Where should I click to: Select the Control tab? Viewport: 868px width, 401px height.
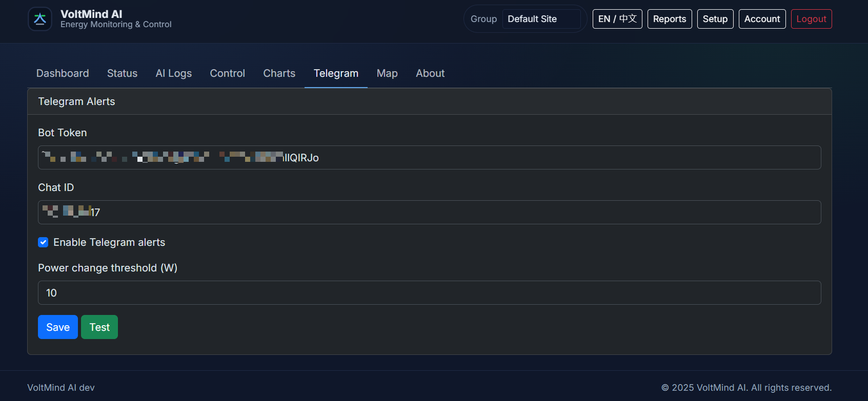point(227,73)
